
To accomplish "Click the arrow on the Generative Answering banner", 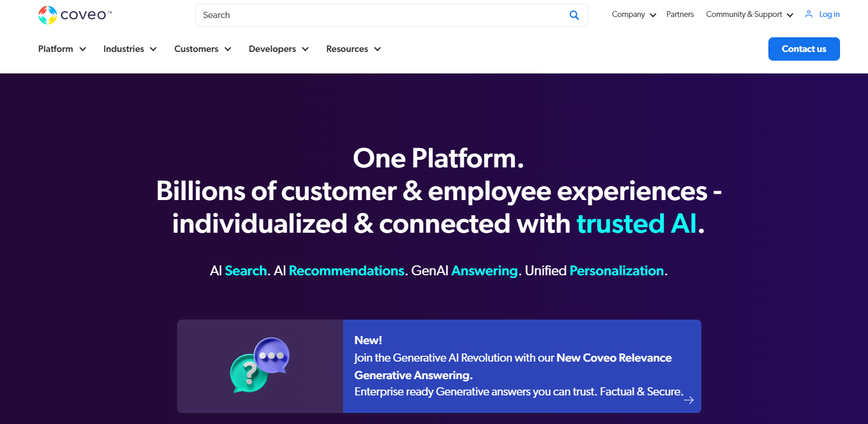I will pos(689,400).
